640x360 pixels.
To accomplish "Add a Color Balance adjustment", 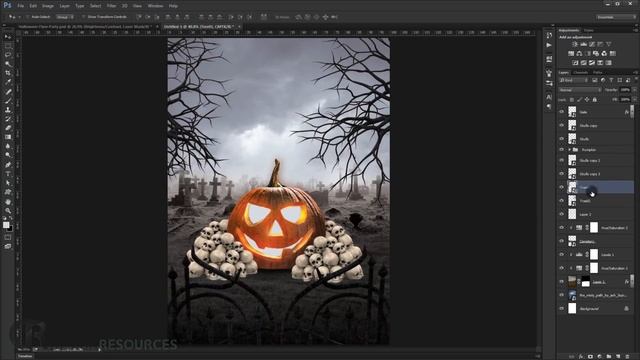I will click(579, 53).
